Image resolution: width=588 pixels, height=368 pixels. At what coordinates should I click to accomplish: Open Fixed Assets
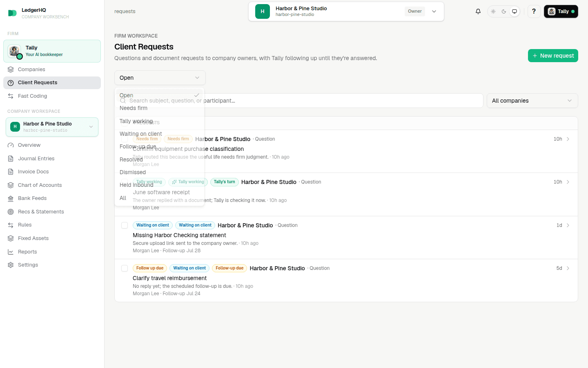click(x=52, y=238)
